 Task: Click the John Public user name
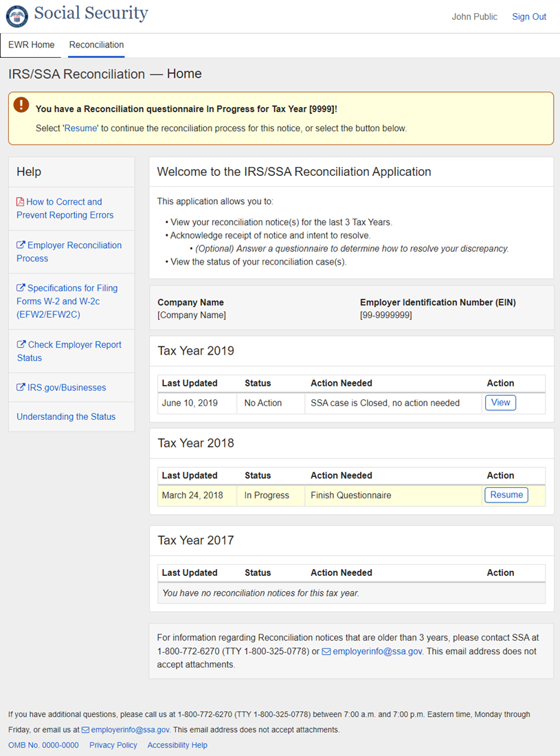click(474, 16)
